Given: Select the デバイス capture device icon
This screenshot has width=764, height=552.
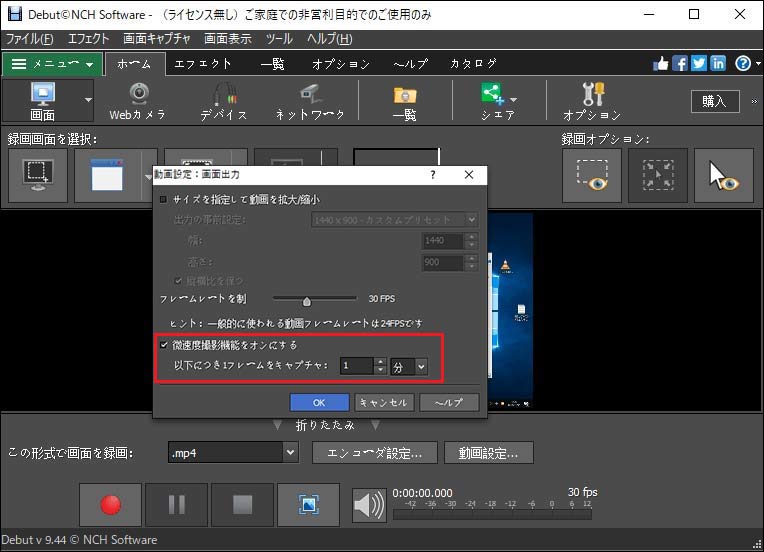Looking at the screenshot, I should click(224, 101).
